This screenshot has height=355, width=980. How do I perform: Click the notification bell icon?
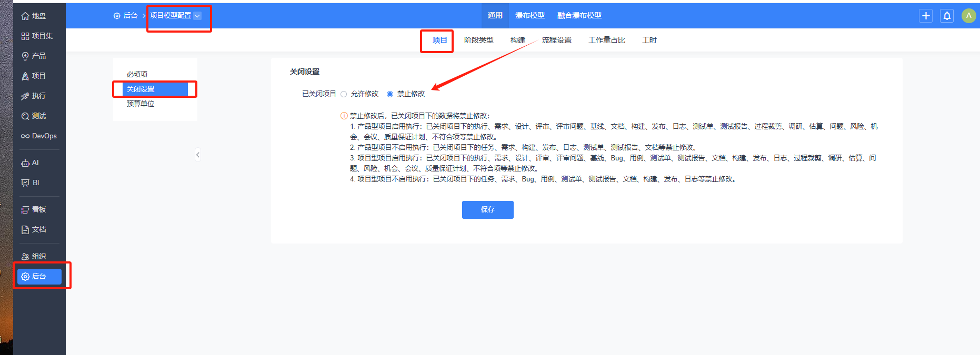[x=947, y=16]
